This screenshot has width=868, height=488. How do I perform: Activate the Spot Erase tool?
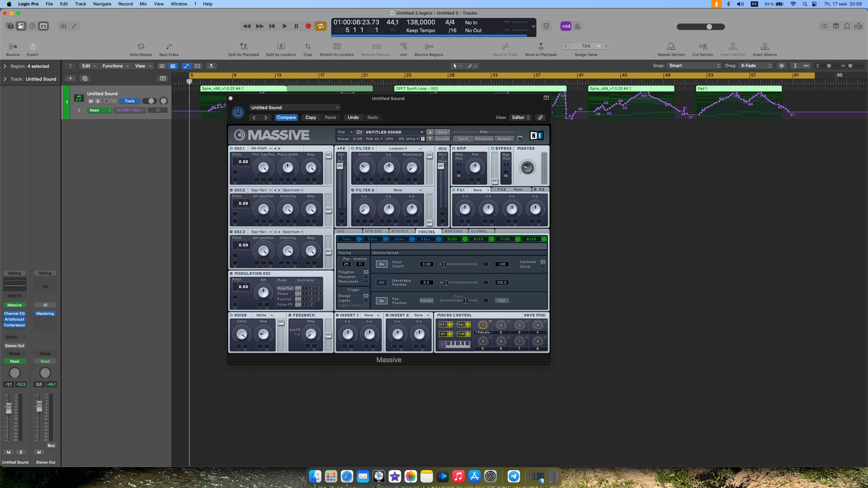point(169,46)
